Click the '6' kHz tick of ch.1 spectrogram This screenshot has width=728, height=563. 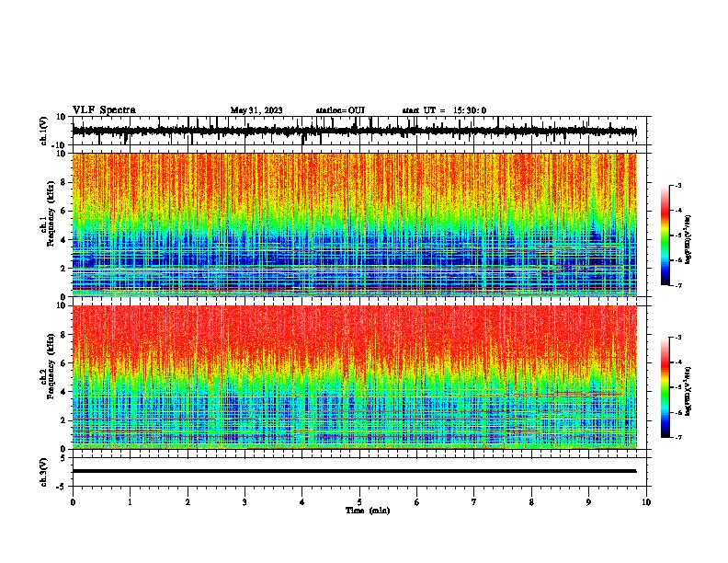tap(63, 211)
